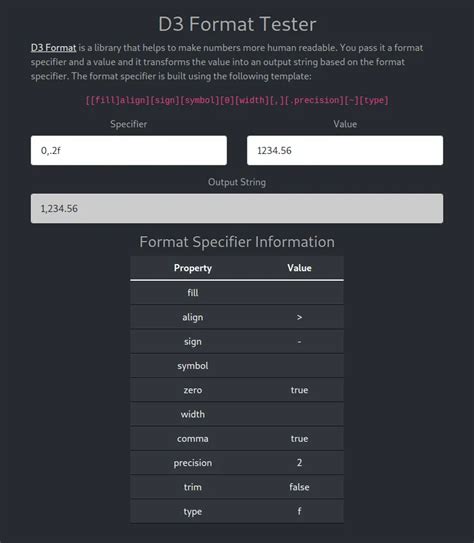Open the D3 Format link
The image size is (474, 543).
click(x=53, y=47)
